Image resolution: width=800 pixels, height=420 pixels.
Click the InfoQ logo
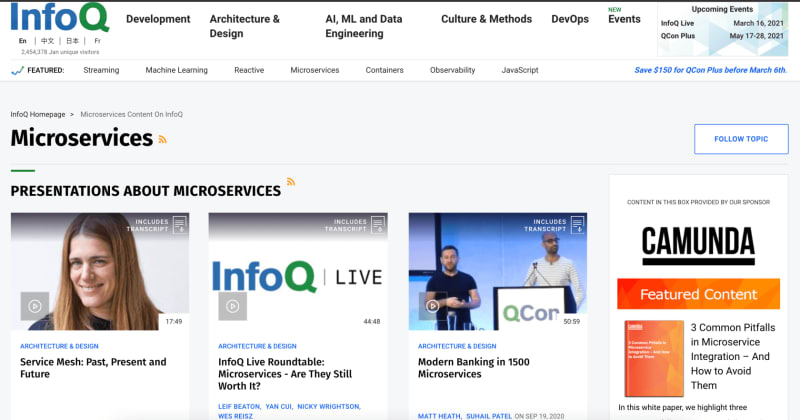point(60,18)
